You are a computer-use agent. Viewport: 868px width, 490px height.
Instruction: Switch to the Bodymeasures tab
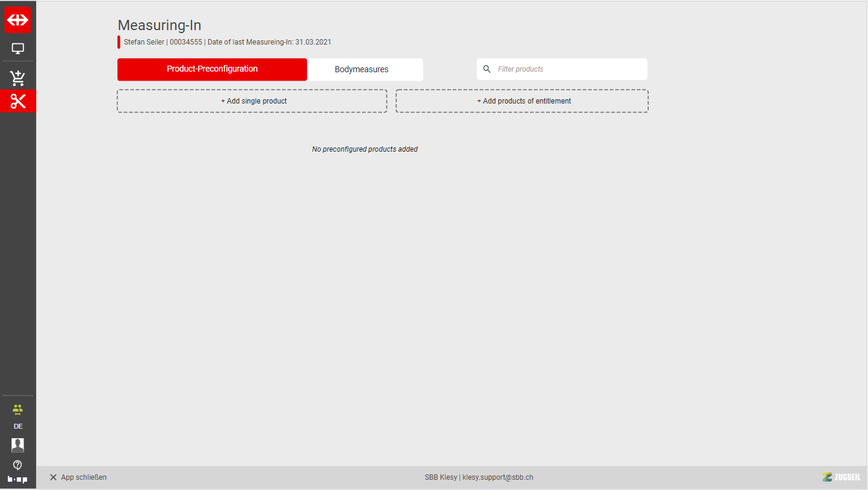[x=362, y=70]
